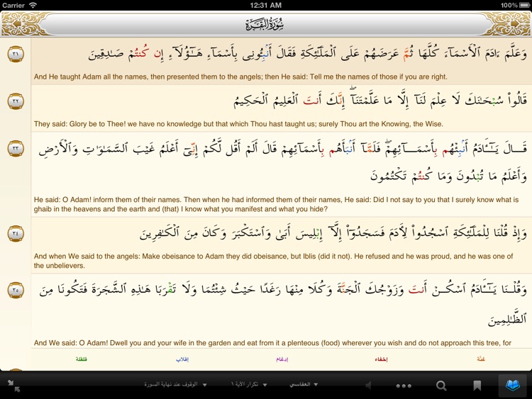
Task: Tap verse number marker ٣٥
Action: pos(16,290)
